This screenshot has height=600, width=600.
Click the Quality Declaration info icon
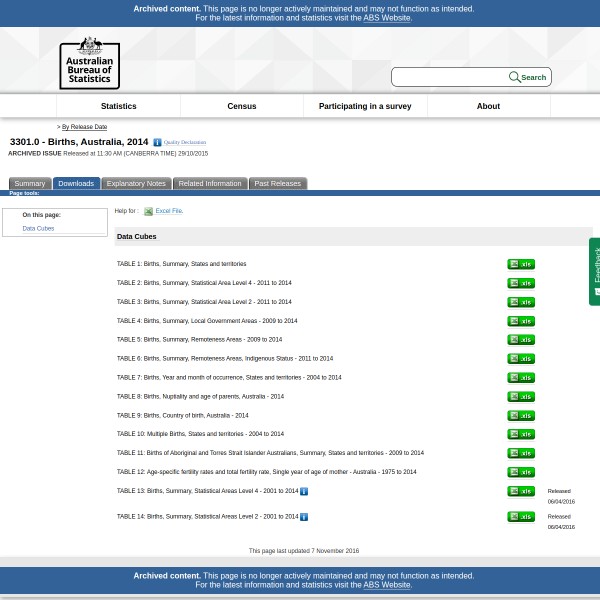tap(157, 143)
